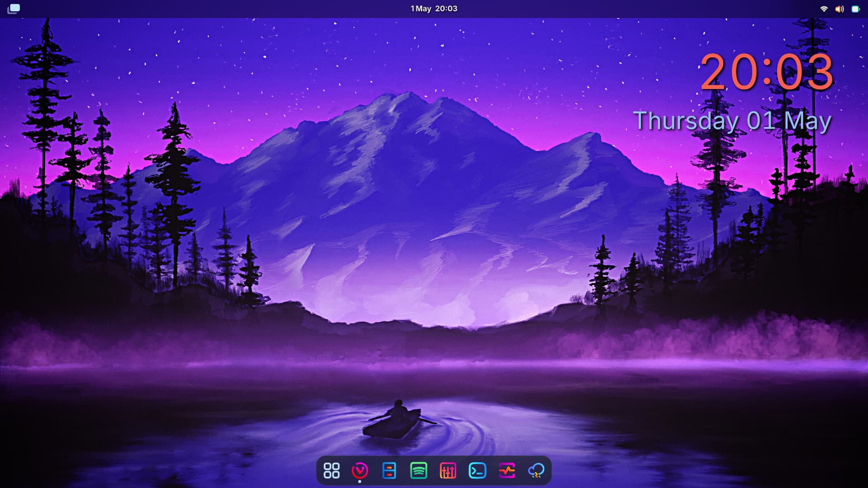The image size is (868, 488).
Task: Open the calendar via "1 May 20:03" top bar clock
Action: [434, 9]
